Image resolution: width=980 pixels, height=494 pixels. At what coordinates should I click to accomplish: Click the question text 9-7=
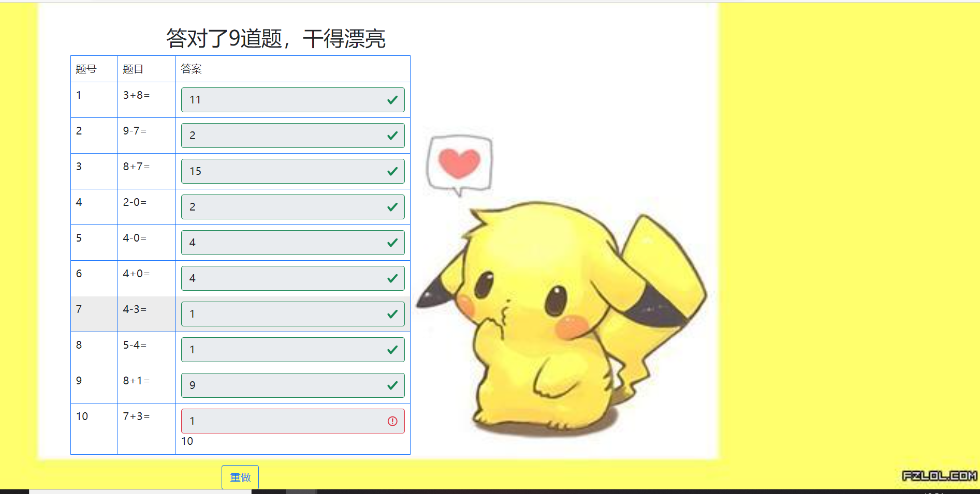[x=135, y=131]
